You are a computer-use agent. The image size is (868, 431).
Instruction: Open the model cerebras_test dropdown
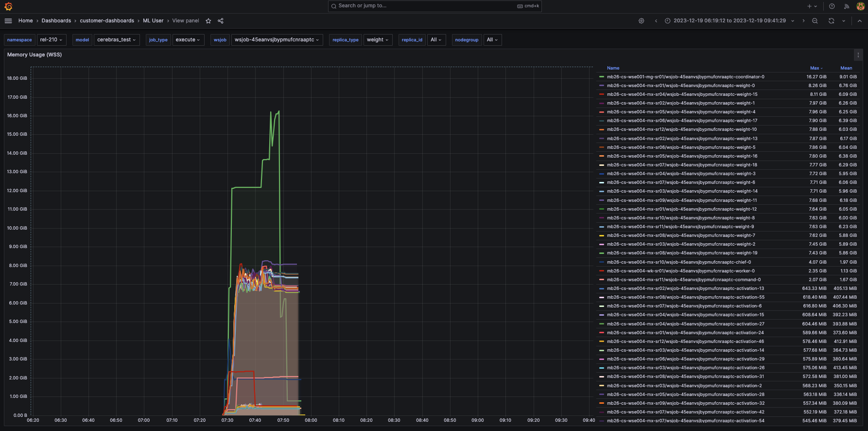[117, 40]
